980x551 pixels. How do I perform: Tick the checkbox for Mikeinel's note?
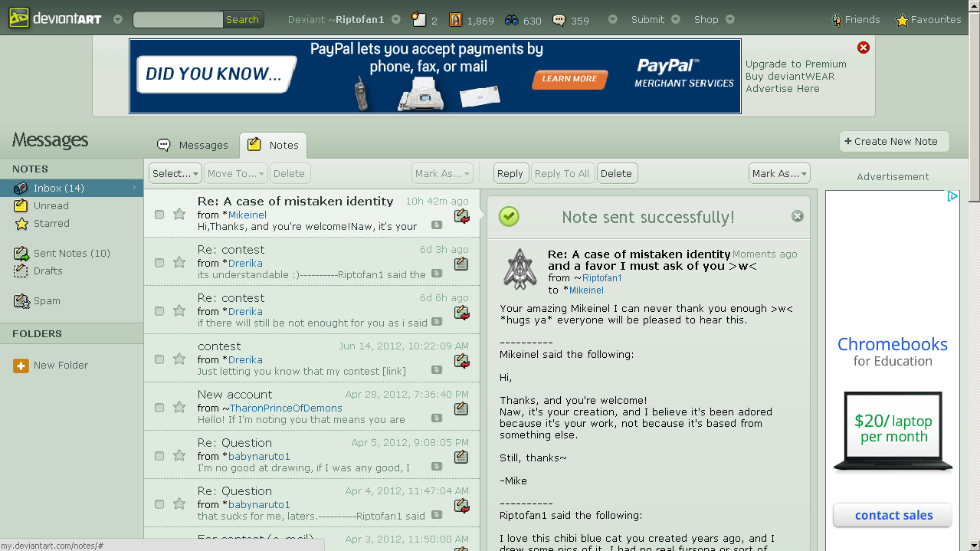(x=159, y=215)
